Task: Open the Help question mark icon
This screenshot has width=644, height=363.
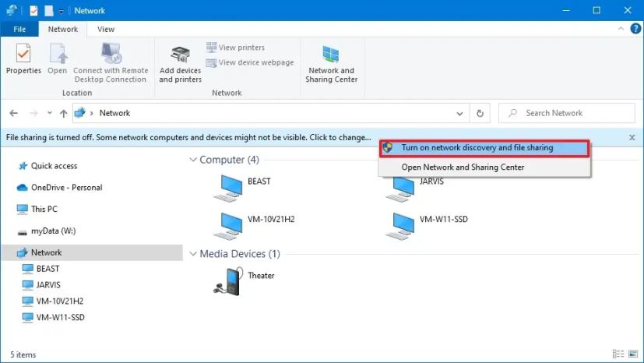Action: (x=635, y=29)
